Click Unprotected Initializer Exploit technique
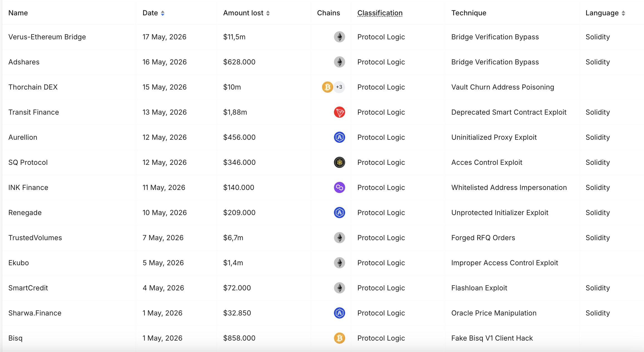This screenshot has width=644, height=352. click(x=500, y=213)
